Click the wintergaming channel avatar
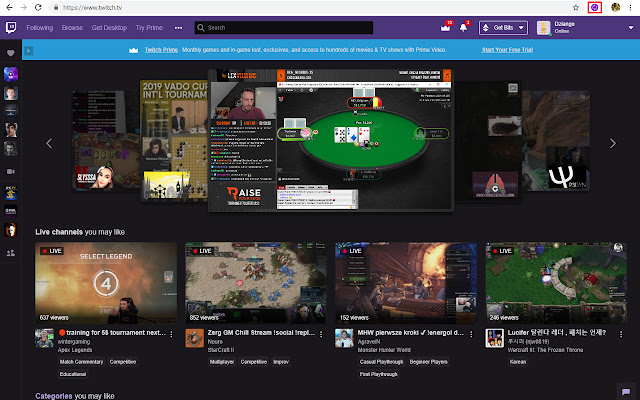The image size is (640, 400). point(44,338)
